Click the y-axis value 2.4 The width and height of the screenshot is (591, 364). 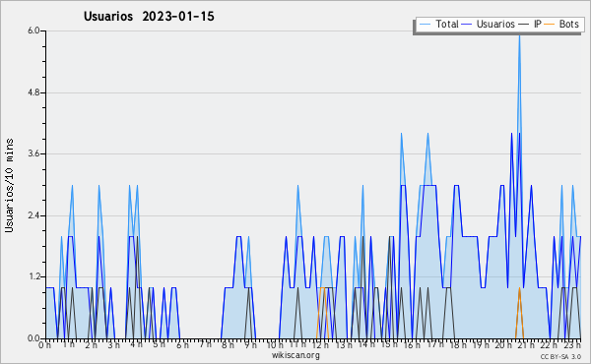tap(33, 215)
